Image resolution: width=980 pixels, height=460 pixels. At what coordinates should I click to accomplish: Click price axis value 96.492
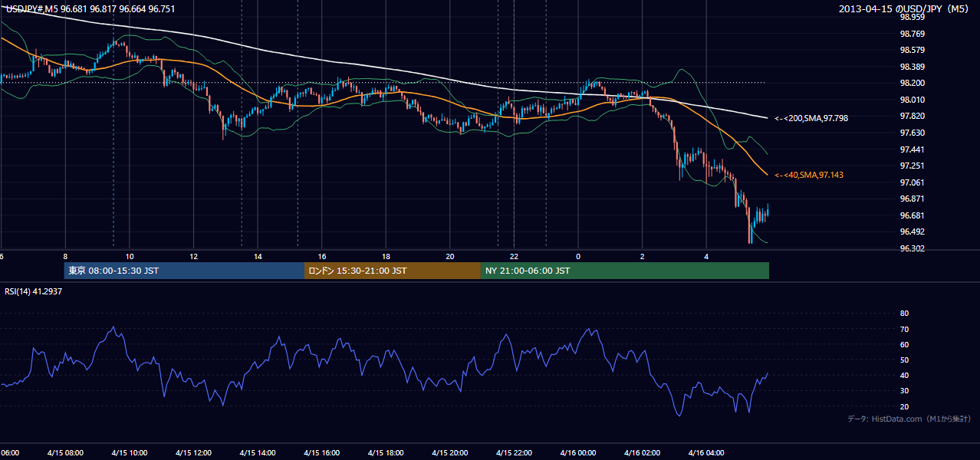pyautogui.click(x=912, y=232)
